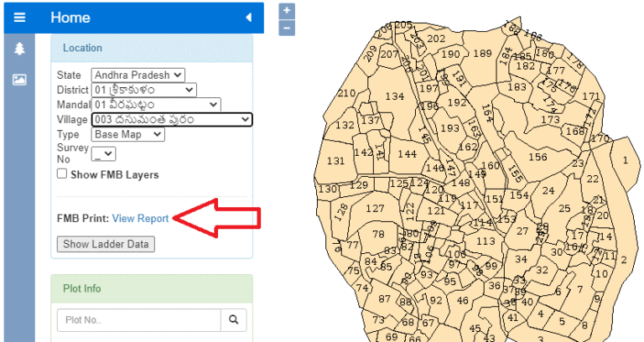Select plot 73 on the map
The width and height of the screenshot is (644, 342).
[378, 319]
